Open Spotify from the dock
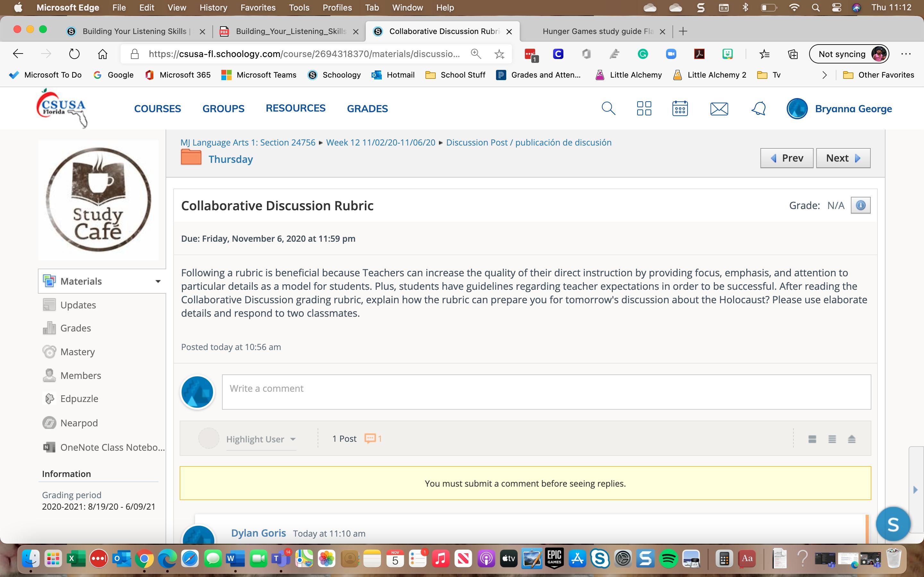This screenshot has width=924, height=577. [x=668, y=559]
